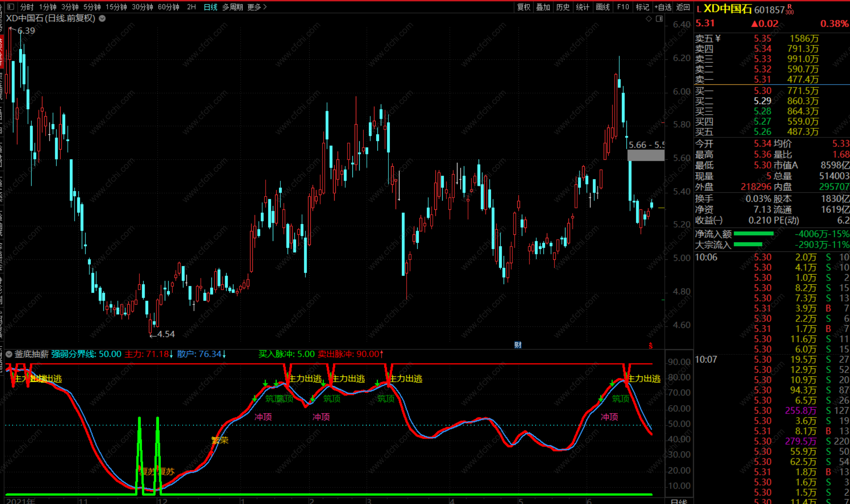Add stock via +自选 button

pyautogui.click(x=663, y=7)
